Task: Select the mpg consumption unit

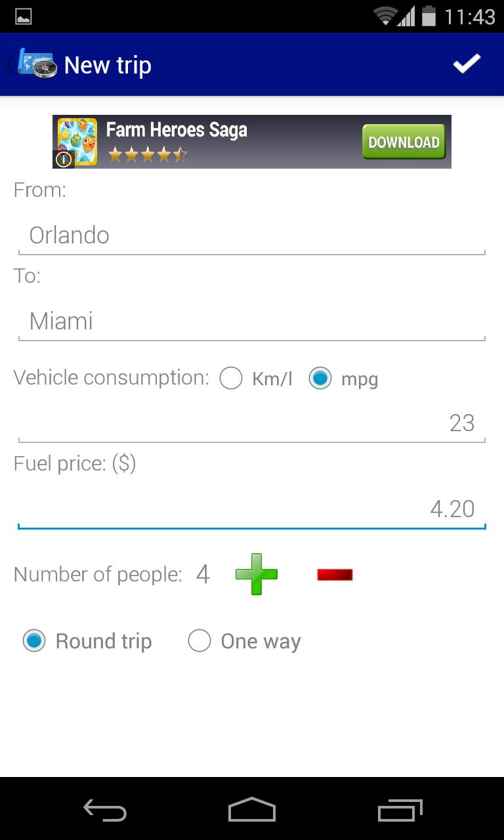Action: (x=320, y=379)
